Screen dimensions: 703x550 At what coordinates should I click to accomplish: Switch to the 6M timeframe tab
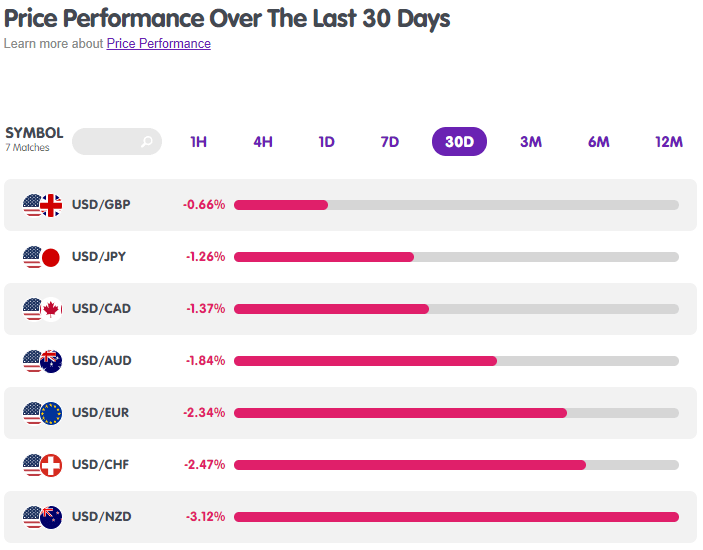pos(599,142)
